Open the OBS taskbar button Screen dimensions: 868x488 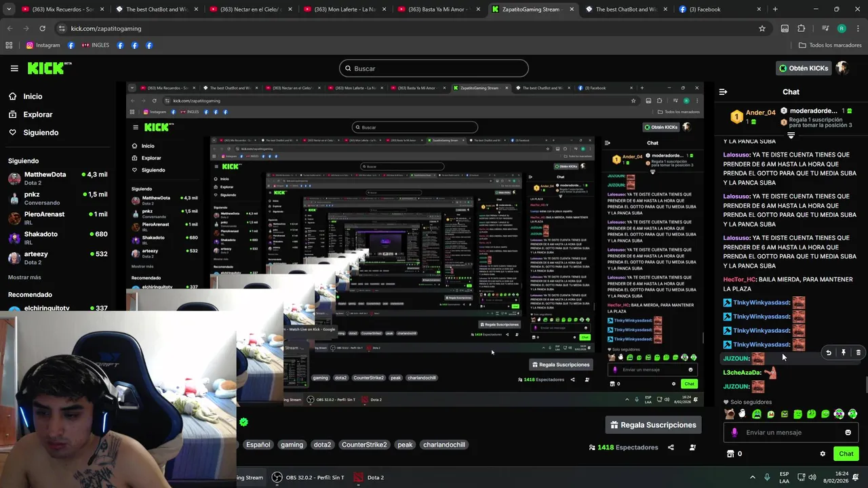click(x=308, y=477)
